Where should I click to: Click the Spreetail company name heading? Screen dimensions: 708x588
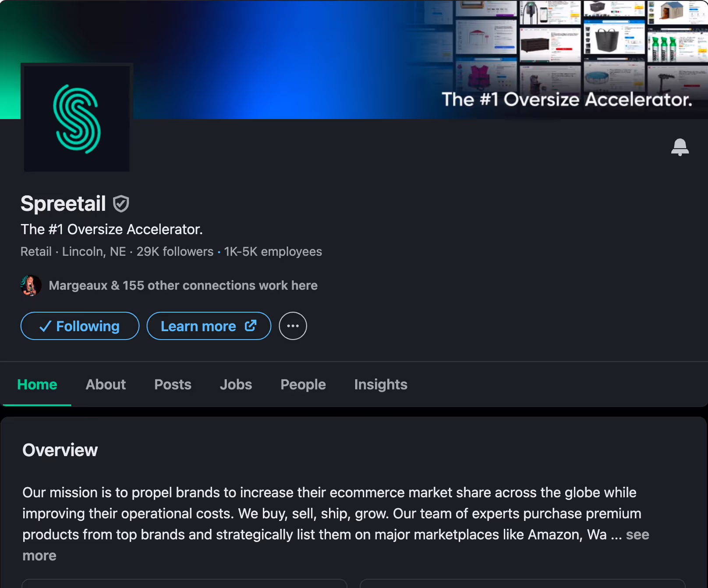coord(63,204)
